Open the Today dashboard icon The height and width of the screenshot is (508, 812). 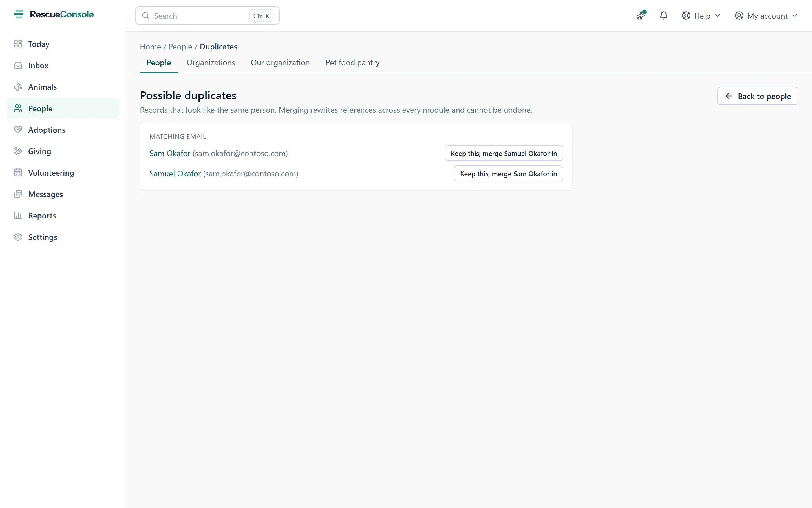point(18,44)
